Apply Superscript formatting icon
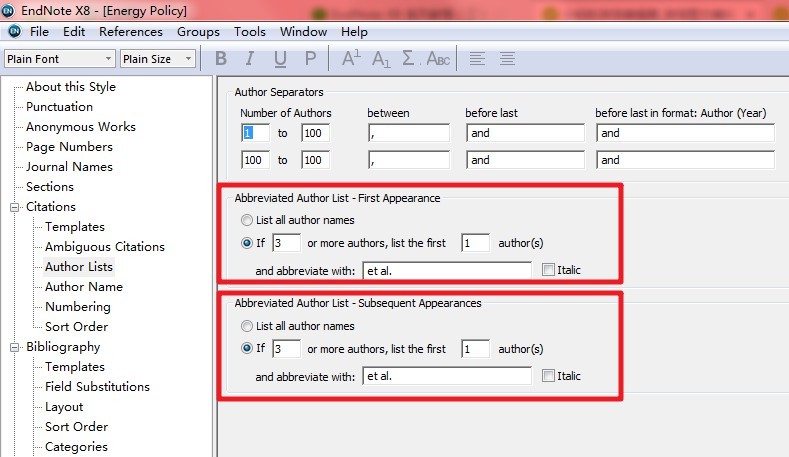This screenshot has width=789, height=457. click(x=351, y=58)
